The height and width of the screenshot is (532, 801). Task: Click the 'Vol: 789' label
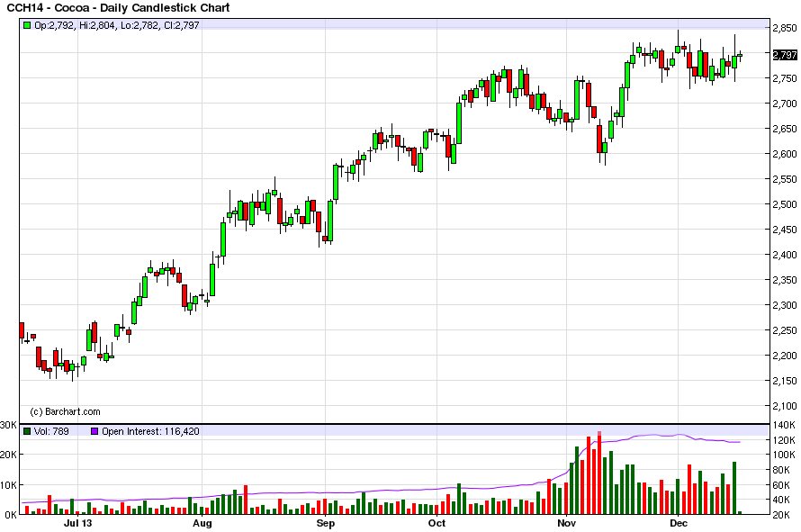[51, 431]
